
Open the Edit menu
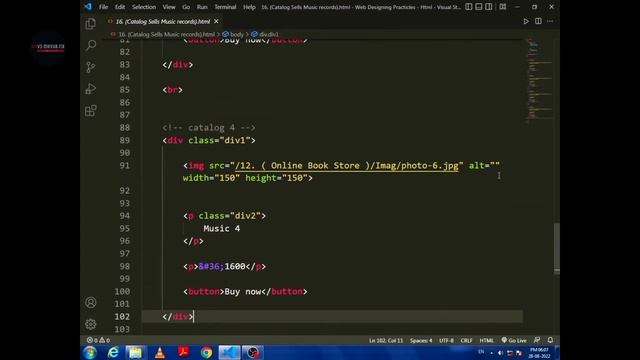tap(120, 7)
